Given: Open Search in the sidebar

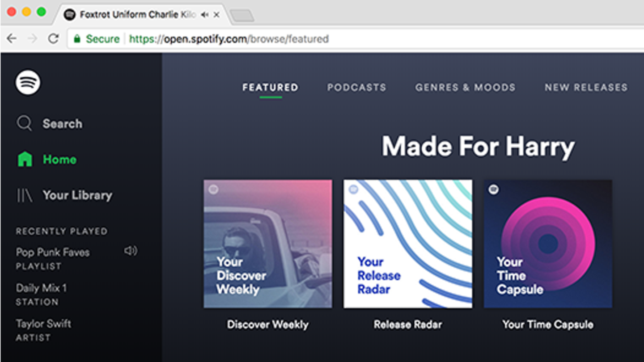Looking at the screenshot, I should pos(62,124).
